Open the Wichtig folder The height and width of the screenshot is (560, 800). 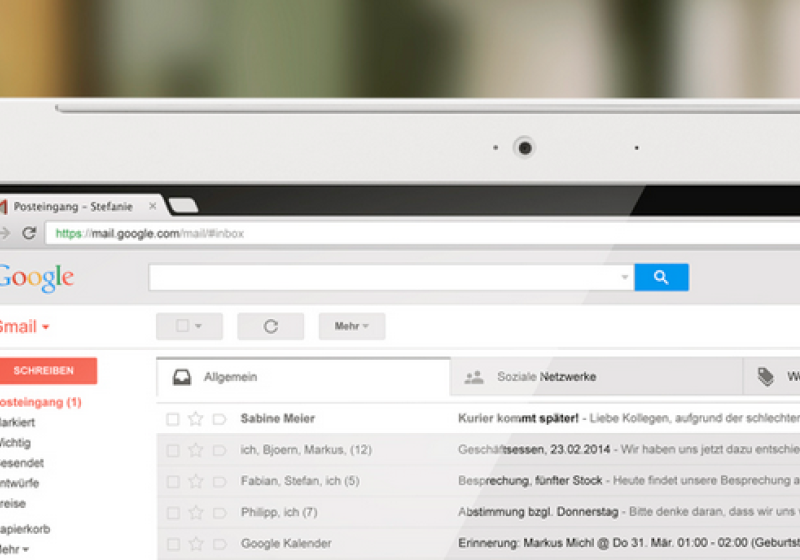pos(15,443)
